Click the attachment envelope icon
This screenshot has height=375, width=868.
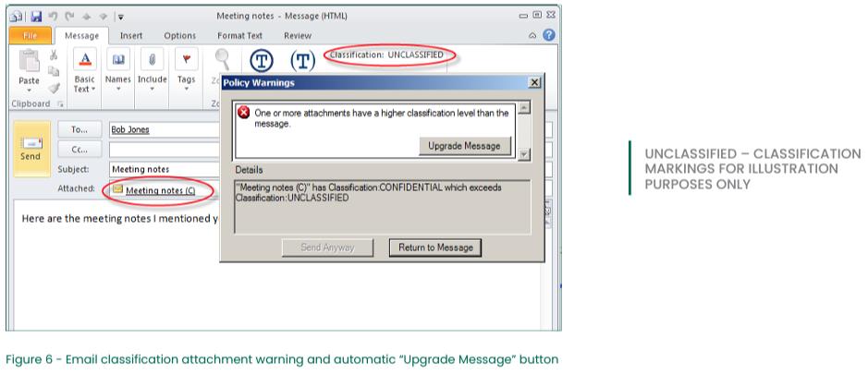click(118, 189)
